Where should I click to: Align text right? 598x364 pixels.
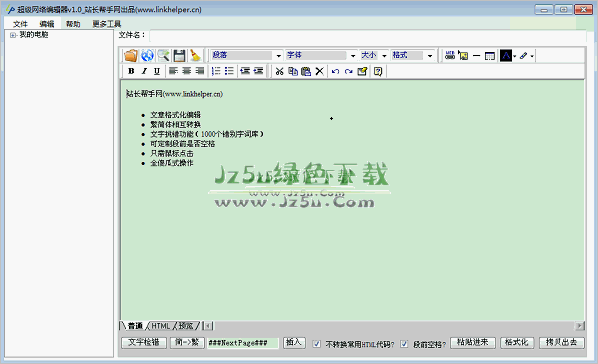[x=199, y=71]
